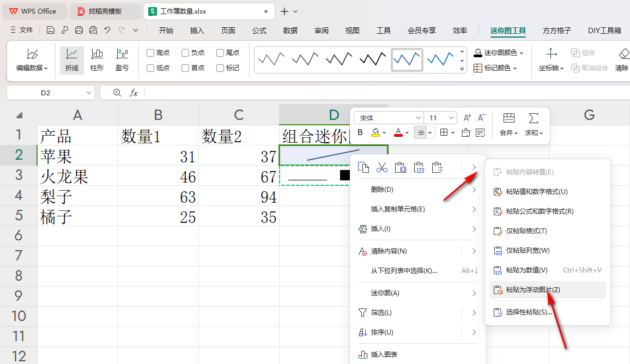Open the fill color dropdown arrow in mini toolbar

[x=385, y=132]
